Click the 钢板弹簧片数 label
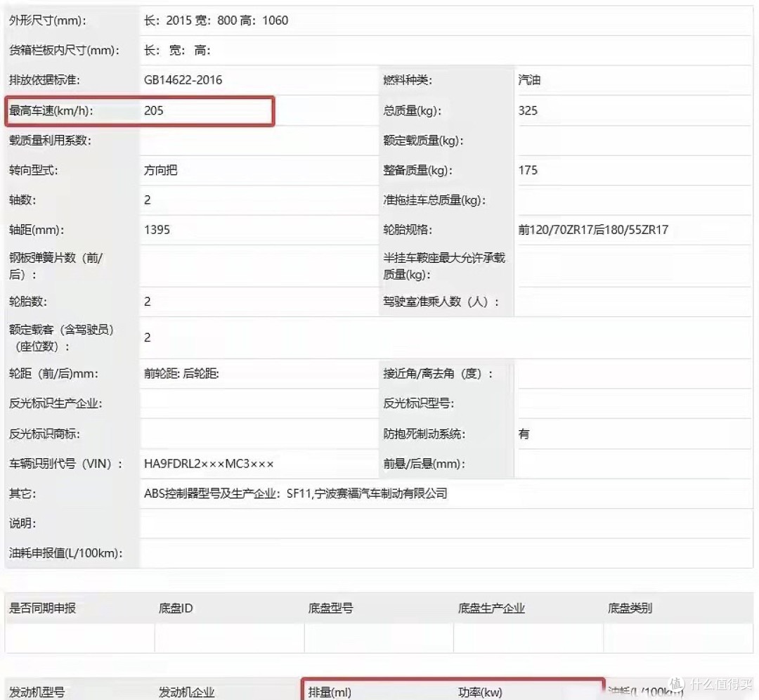Image resolution: width=759 pixels, height=700 pixels. tap(56, 266)
